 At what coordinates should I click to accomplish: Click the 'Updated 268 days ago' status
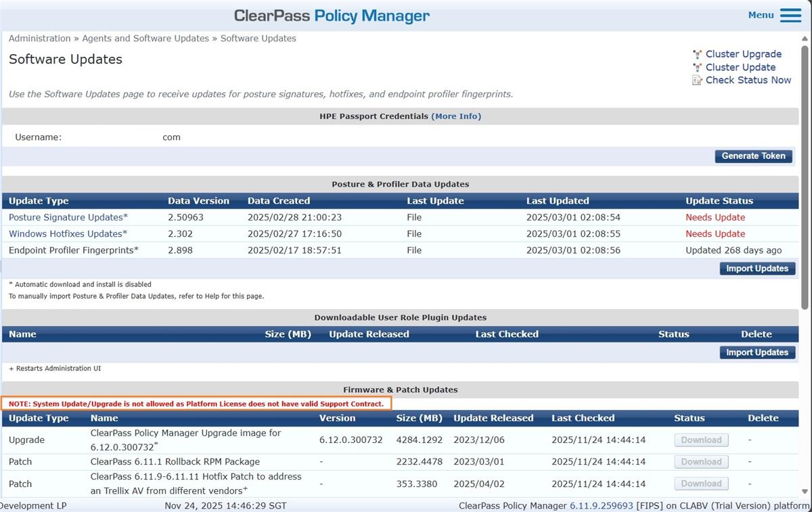734,250
